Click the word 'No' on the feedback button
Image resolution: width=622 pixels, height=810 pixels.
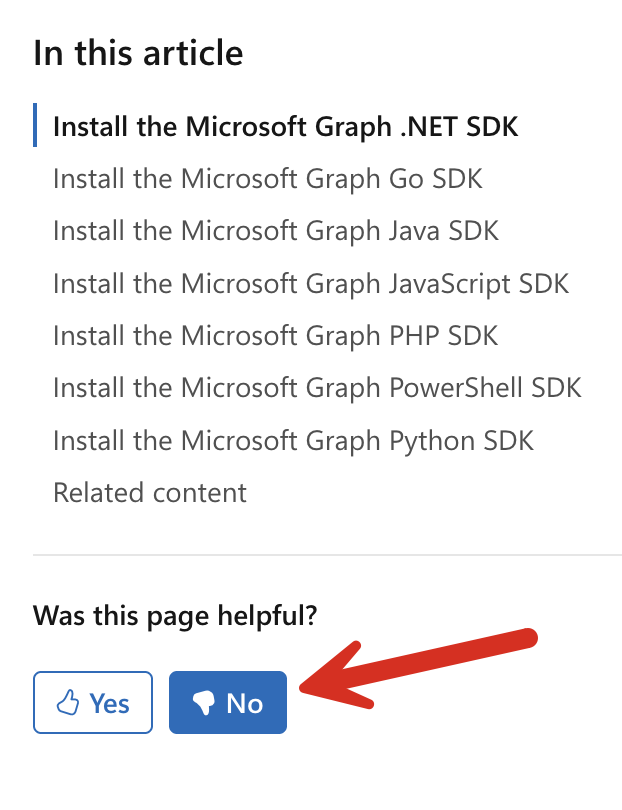(244, 704)
